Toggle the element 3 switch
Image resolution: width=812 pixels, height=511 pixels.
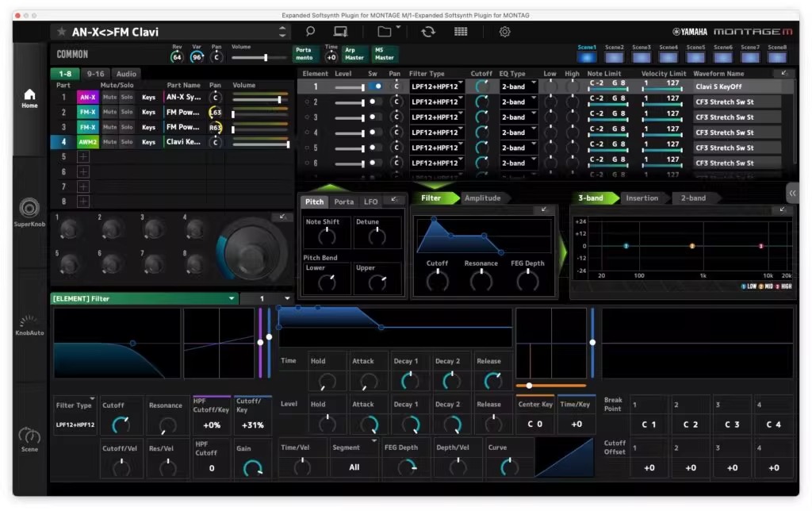[x=374, y=117]
